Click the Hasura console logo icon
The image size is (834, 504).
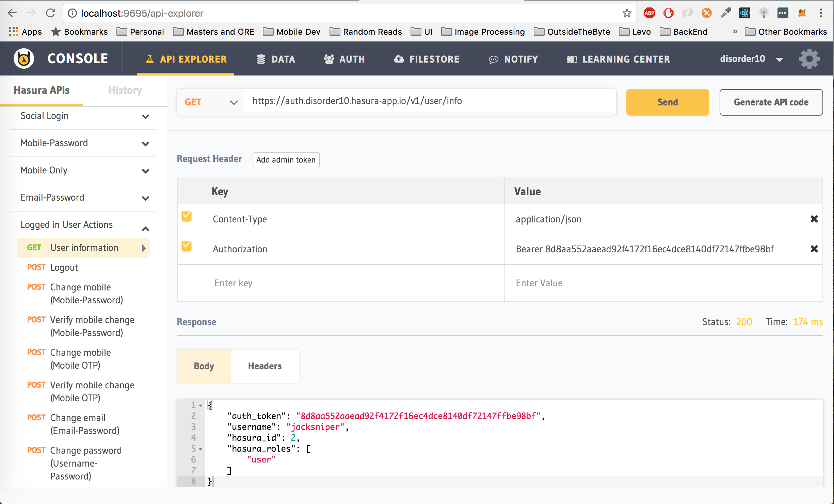tap(23, 58)
